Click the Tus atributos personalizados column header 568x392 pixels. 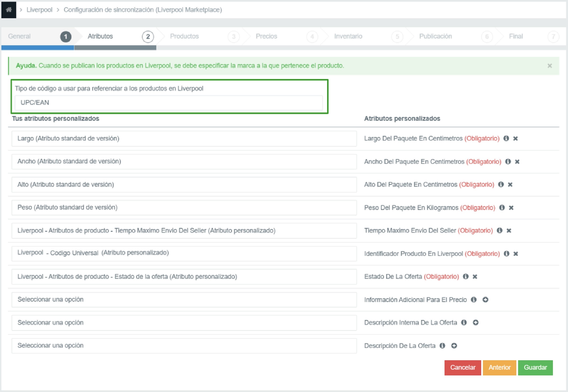coord(56,119)
